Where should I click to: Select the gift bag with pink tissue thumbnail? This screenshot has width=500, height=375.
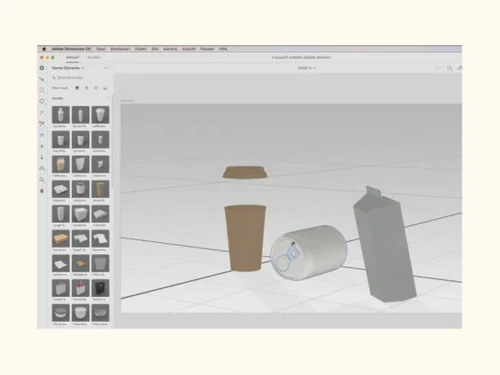click(80, 288)
